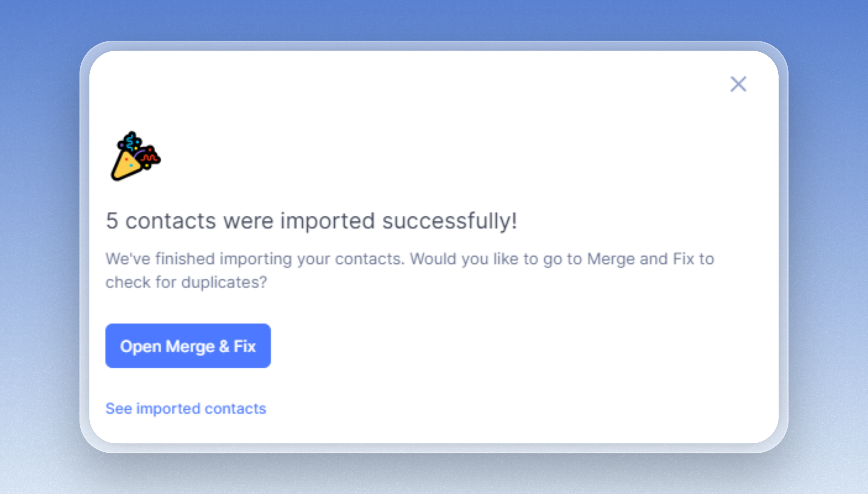See imported contacts
The width and height of the screenshot is (868, 494).
tap(186, 409)
